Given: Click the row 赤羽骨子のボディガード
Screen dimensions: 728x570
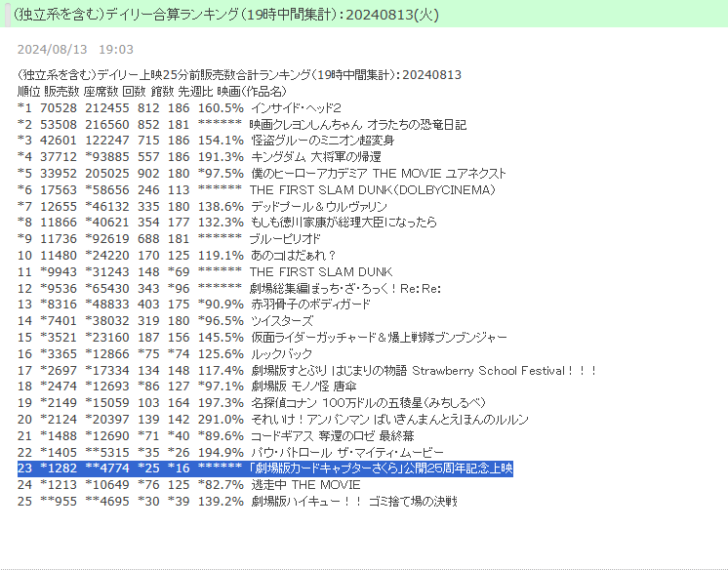Looking at the screenshot, I should coord(193,304).
